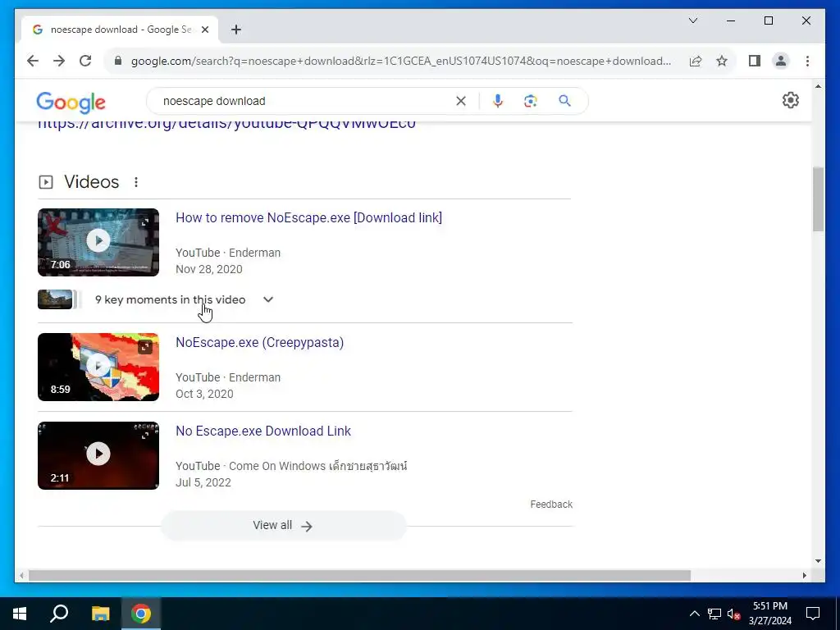Viewport: 840px width, 630px height.
Task: Close the noescape download tab
Action: tap(204, 30)
